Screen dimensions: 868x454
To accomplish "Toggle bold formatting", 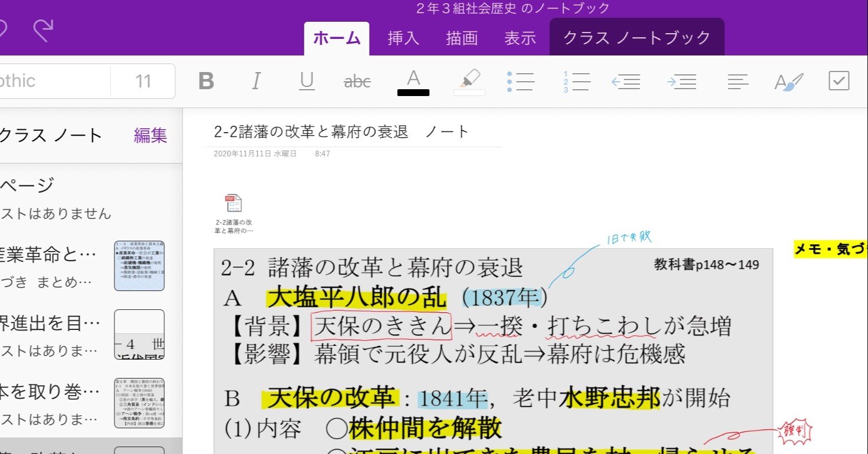I will pos(205,81).
